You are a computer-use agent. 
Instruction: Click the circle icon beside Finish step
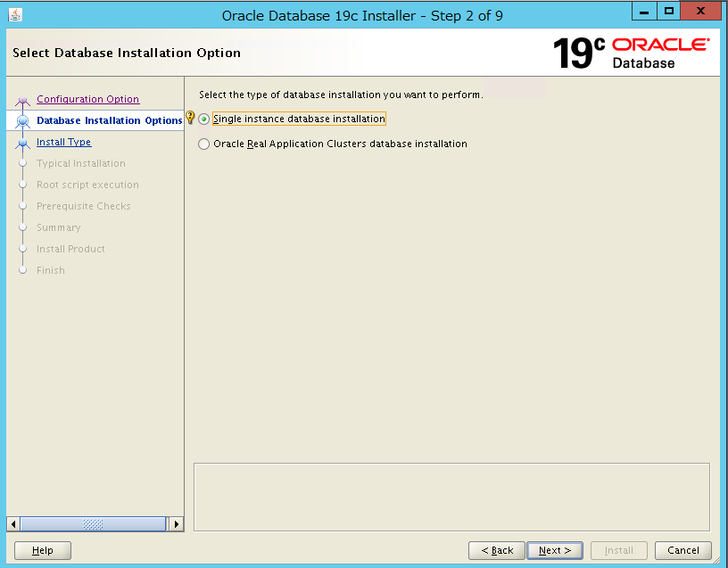click(x=22, y=270)
